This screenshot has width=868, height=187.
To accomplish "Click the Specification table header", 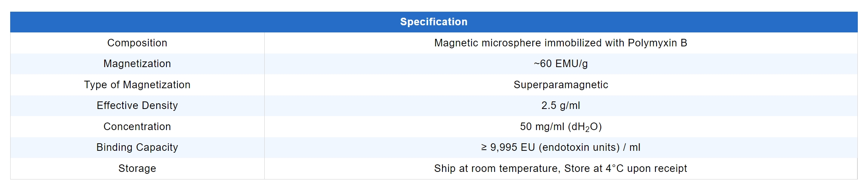I will [433, 22].
